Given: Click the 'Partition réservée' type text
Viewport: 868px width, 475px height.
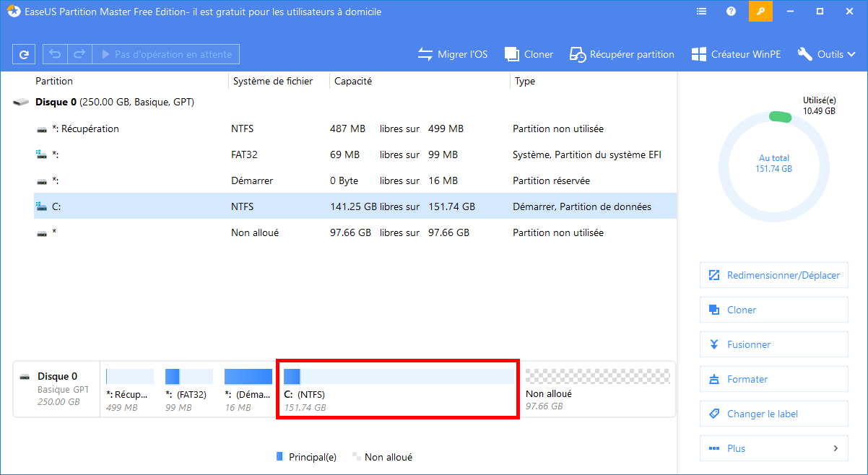Looking at the screenshot, I should click(x=551, y=180).
